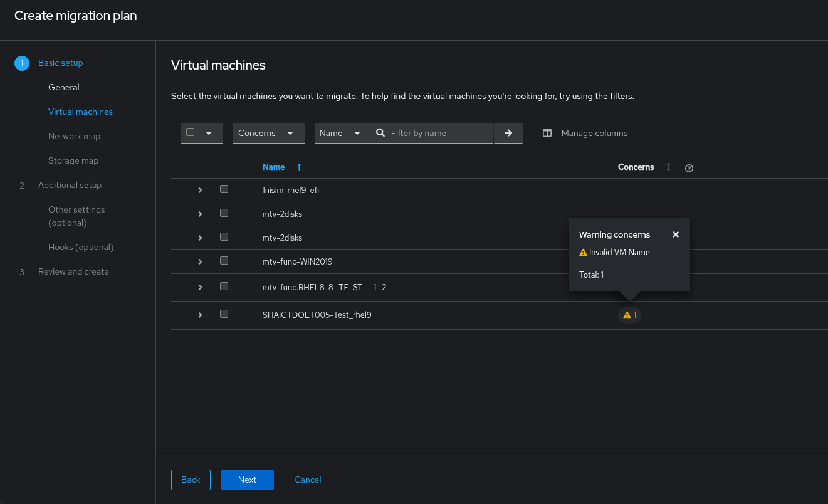828x504 pixels.
Task: Close the Warning concerns popover
Action: pos(675,234)
